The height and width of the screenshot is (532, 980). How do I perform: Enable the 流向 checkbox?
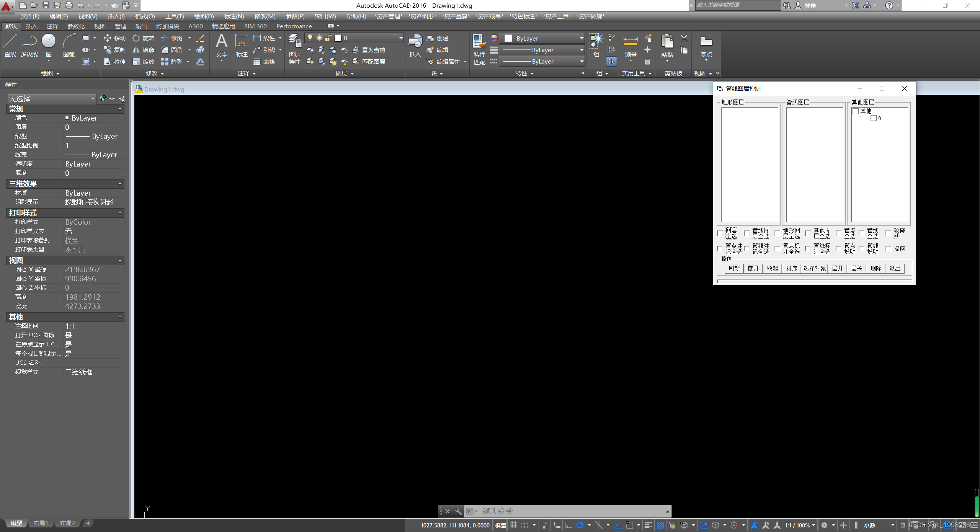889,249
